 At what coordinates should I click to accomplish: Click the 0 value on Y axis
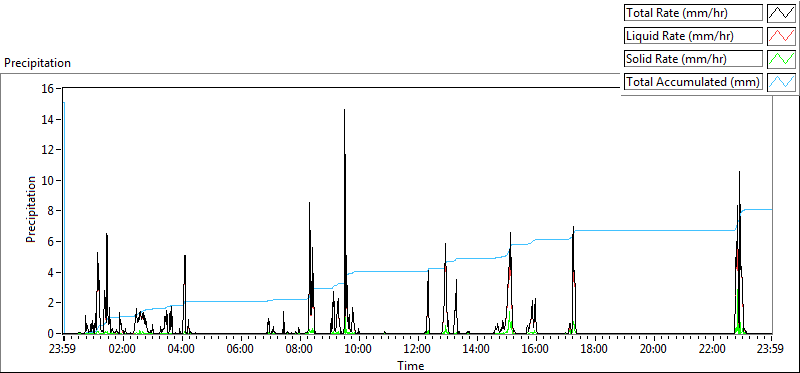(x=52, y=334)
